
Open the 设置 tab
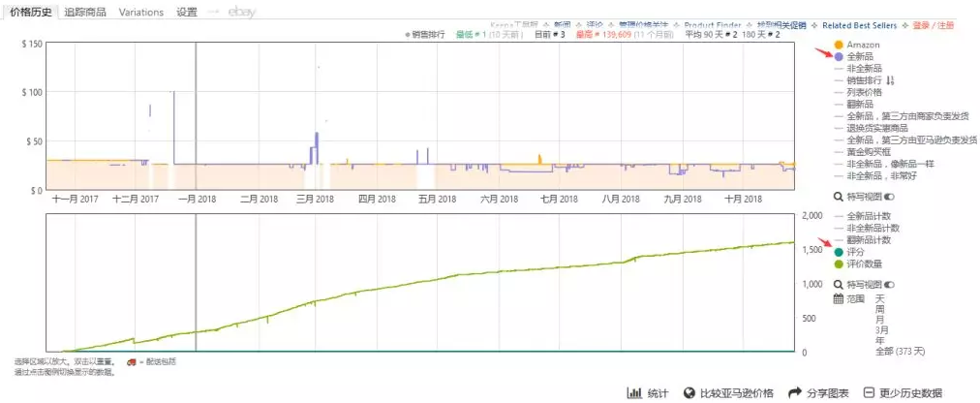[187, 13]
